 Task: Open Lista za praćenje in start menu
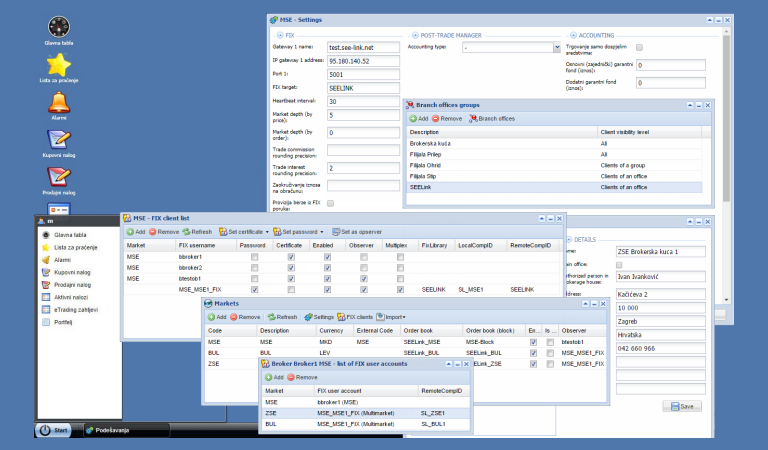click(x=75, y=247)
